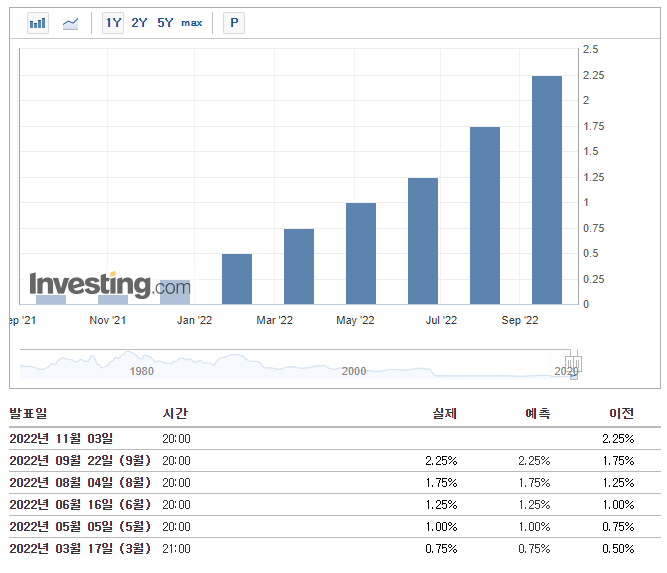Click previous value 2.25% in November row

point(618,439)
